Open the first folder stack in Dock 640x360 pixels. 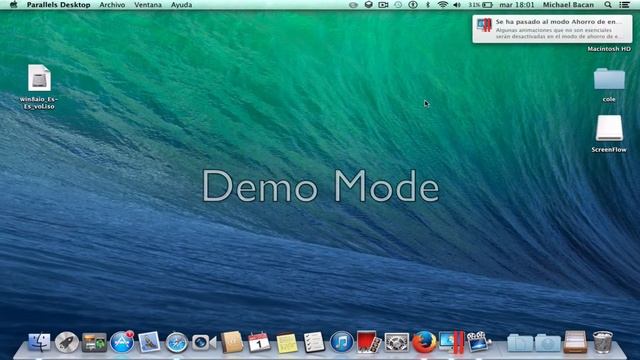tap(520, 343)
